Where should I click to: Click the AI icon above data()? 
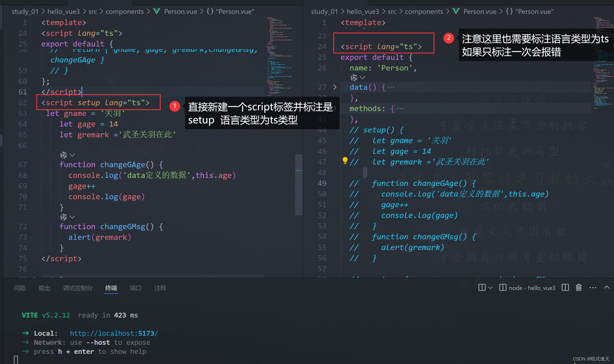[354, 77]
